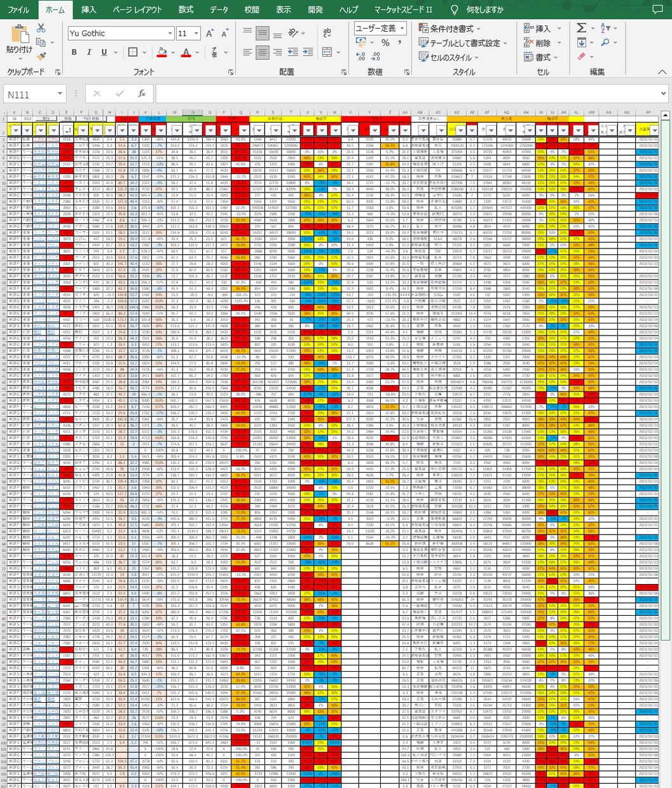Increase font size with the larger A
The image size is (672, 788).
210,33
